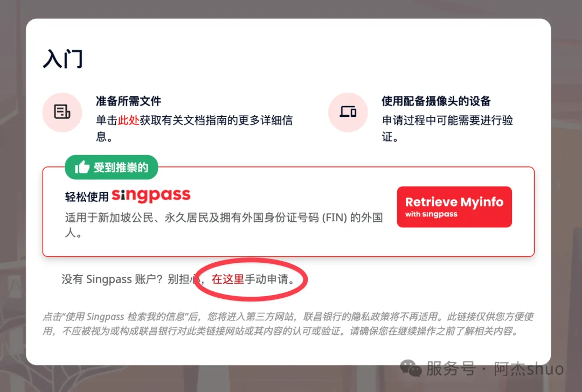Select the green 受到推崇的 recommended badge

coord(112,167)
